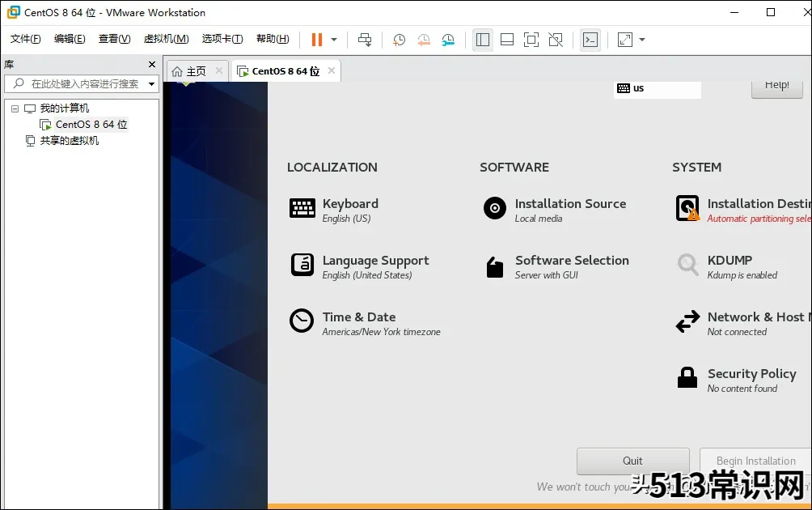Click the Quit button
The width and height of the screenshot is (812, 510).
(x=632, y=461)
